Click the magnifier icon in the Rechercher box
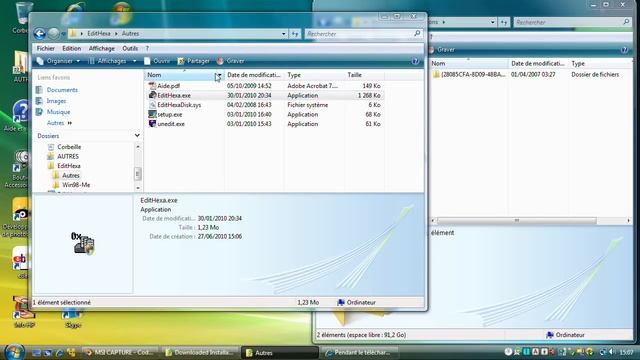 [417, 33]
